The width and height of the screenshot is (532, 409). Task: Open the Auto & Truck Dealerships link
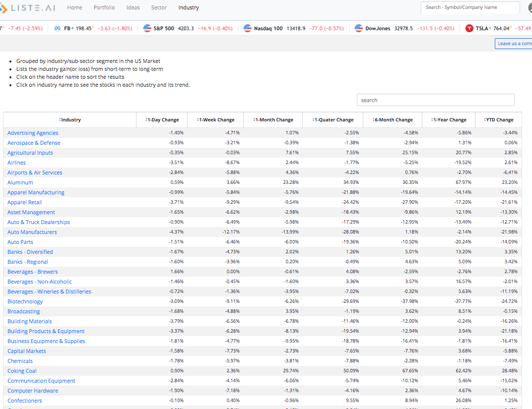pos(39,222)
